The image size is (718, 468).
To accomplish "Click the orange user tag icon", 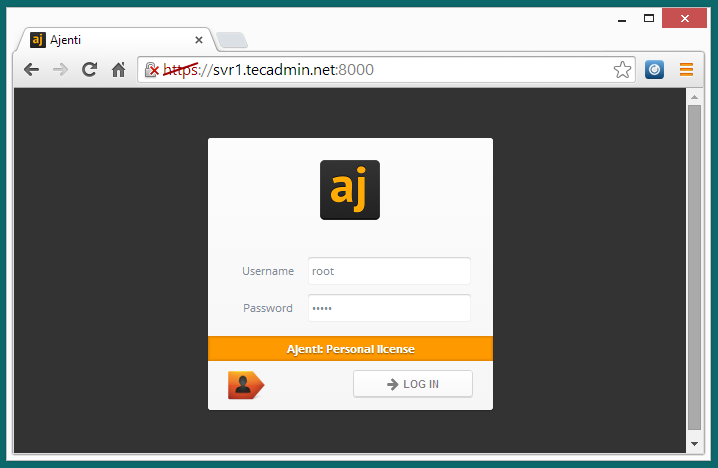I will tap(246, 385).
